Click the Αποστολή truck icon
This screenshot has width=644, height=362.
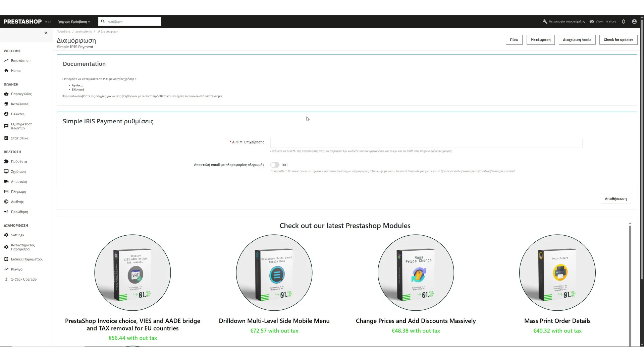point(6,182)
